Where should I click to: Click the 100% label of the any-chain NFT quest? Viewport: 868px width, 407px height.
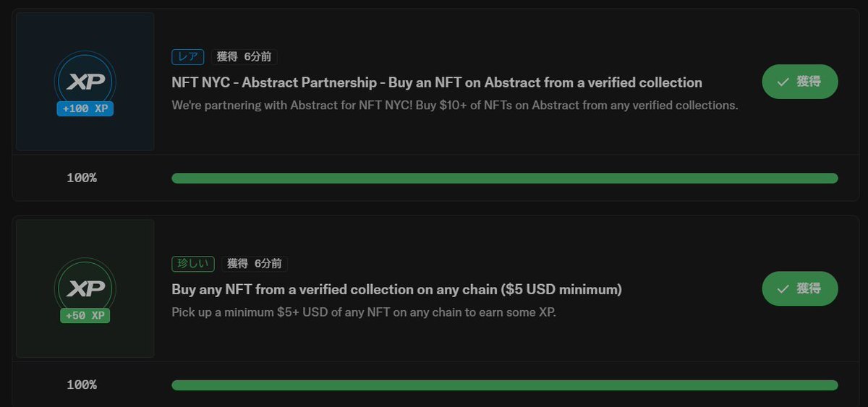click(82, 385)
